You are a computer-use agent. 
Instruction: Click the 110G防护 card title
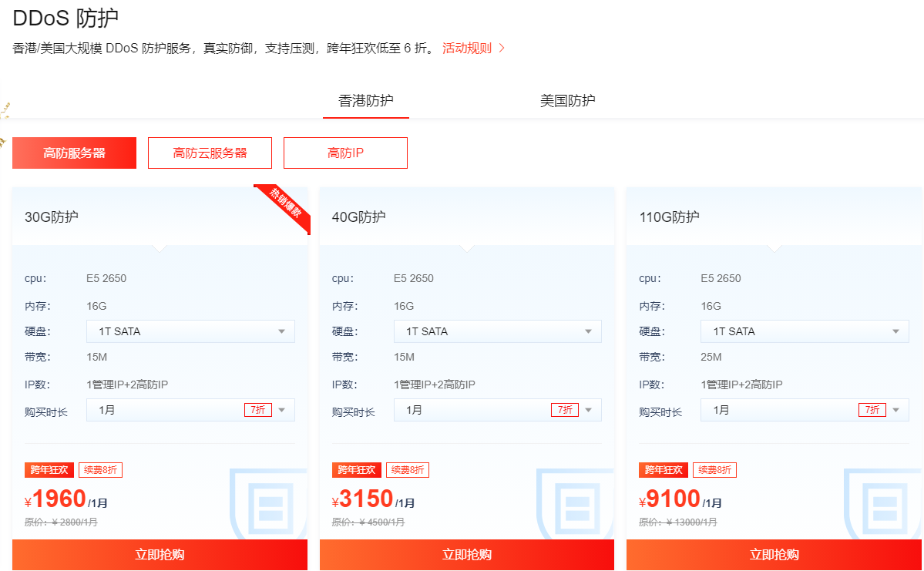tap(669, 217)
